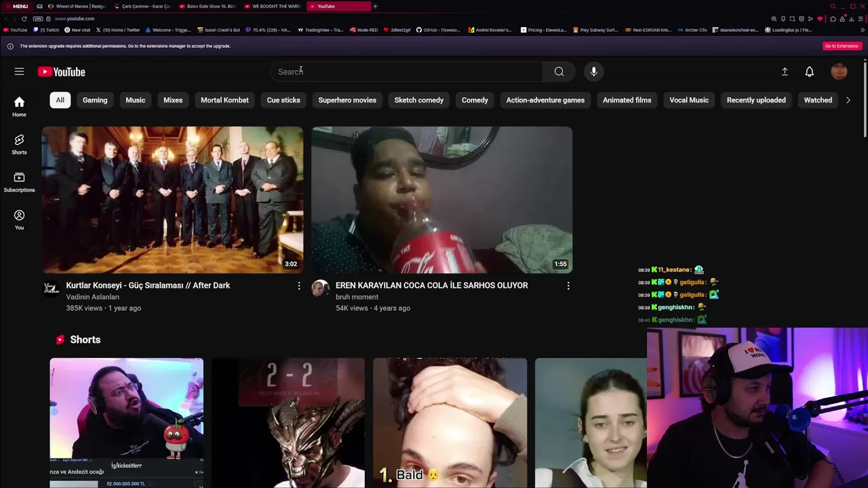Switch to WE BOUGHT THE WAREHOUSE tab
This screenshot has height=488, width=868.
click(273, 6)
